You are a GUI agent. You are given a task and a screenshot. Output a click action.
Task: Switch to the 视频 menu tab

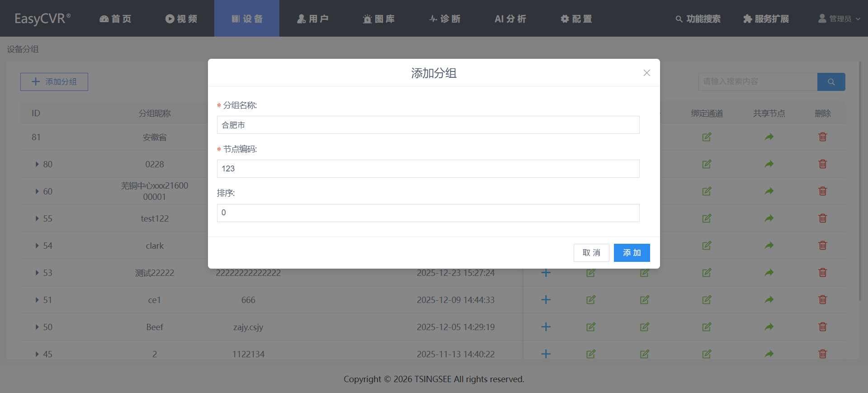(x=181, y=19)
